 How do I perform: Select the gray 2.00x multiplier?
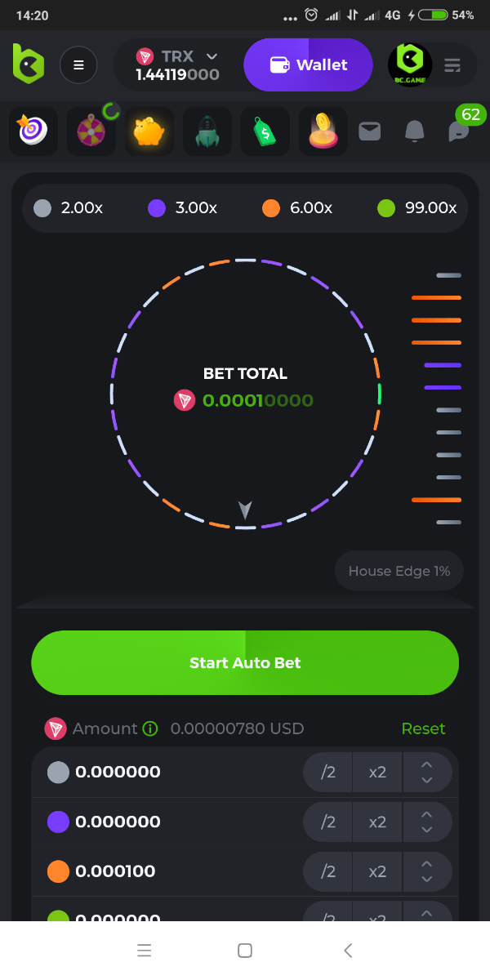[x=69, y=208]
